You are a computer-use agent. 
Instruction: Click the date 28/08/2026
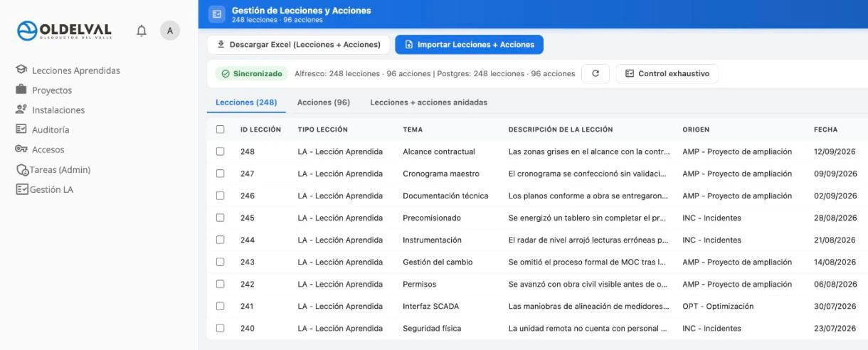(835, 218)
